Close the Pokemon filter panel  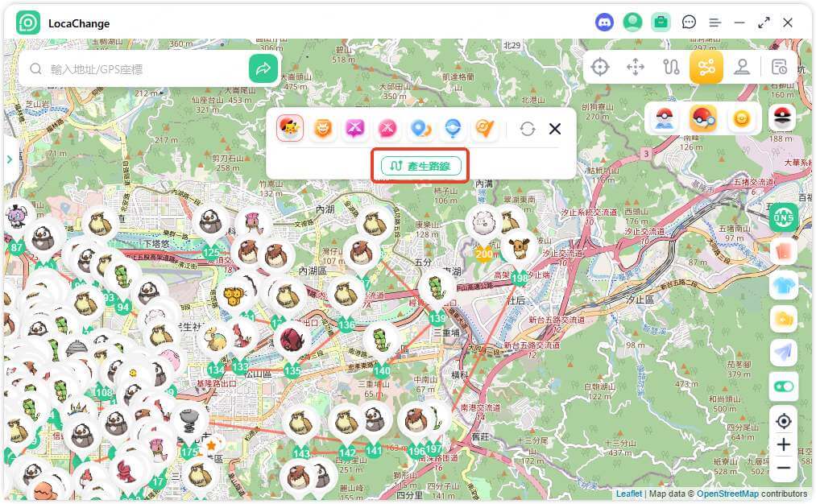pyautogui.click(x=555, y=129)
